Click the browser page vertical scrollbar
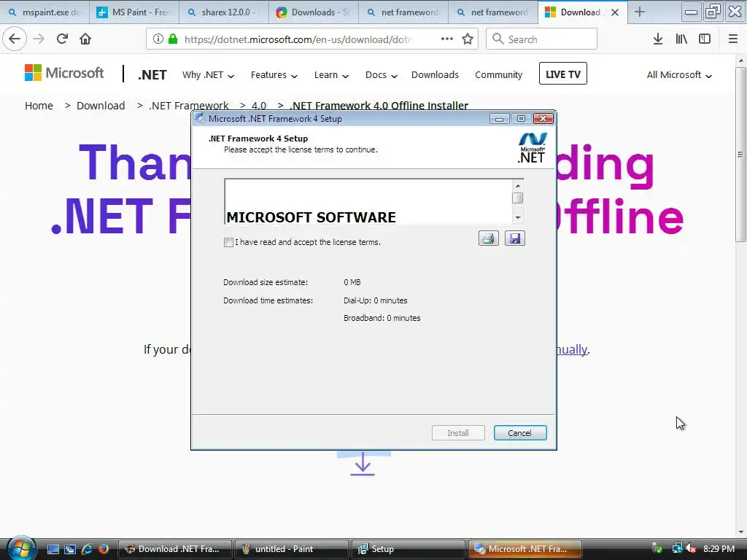The image size is (747, 560). (x=740, y=154)
